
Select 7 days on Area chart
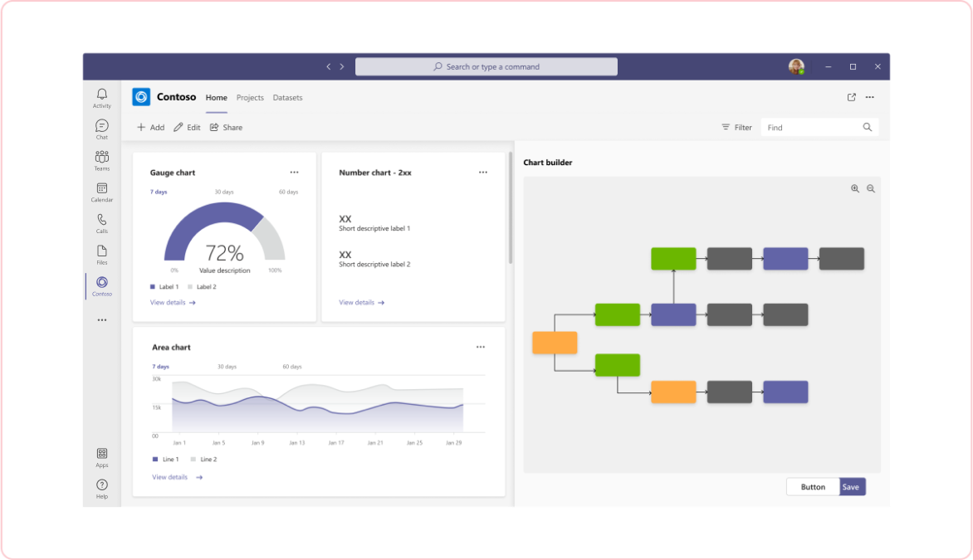161,367
